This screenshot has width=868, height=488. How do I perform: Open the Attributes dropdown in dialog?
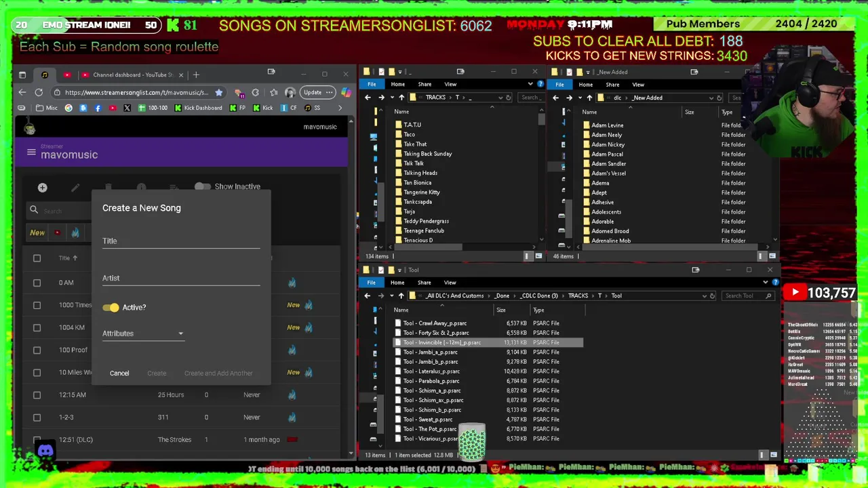click(143, 333)
